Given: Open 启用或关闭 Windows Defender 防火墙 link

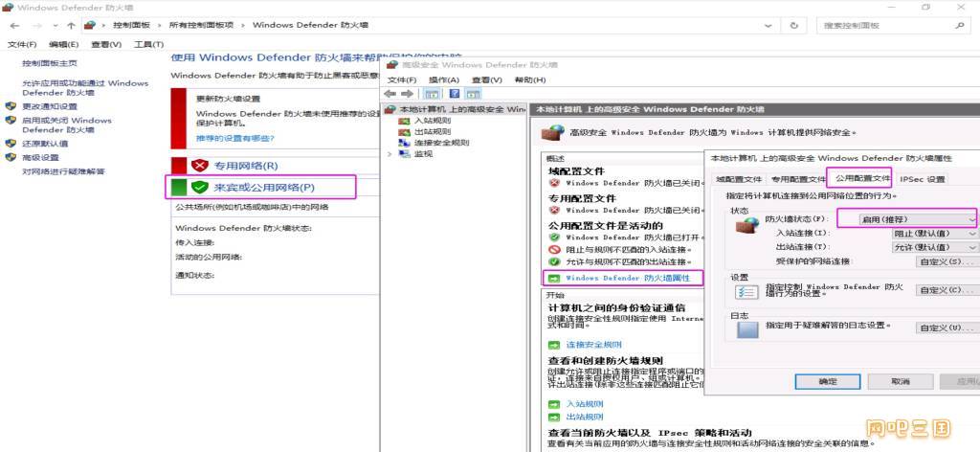Looking at the screenshot, I should click(x=67, y=124).
